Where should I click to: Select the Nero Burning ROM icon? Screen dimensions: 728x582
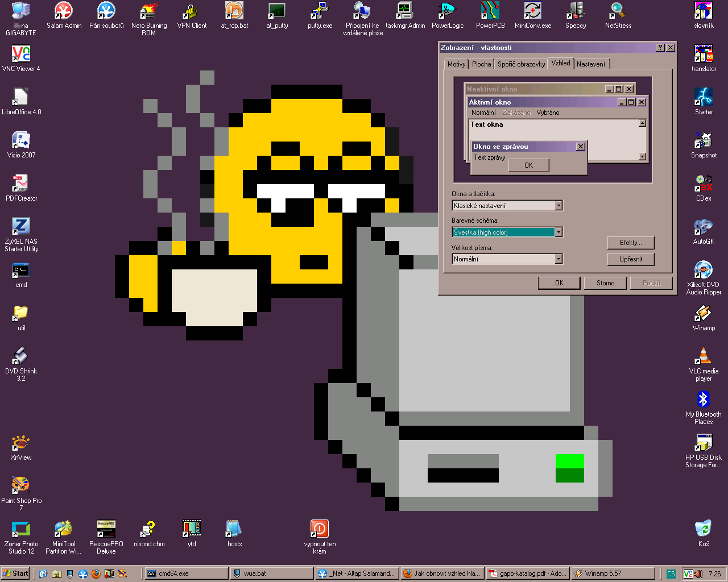tap(149, 19)
